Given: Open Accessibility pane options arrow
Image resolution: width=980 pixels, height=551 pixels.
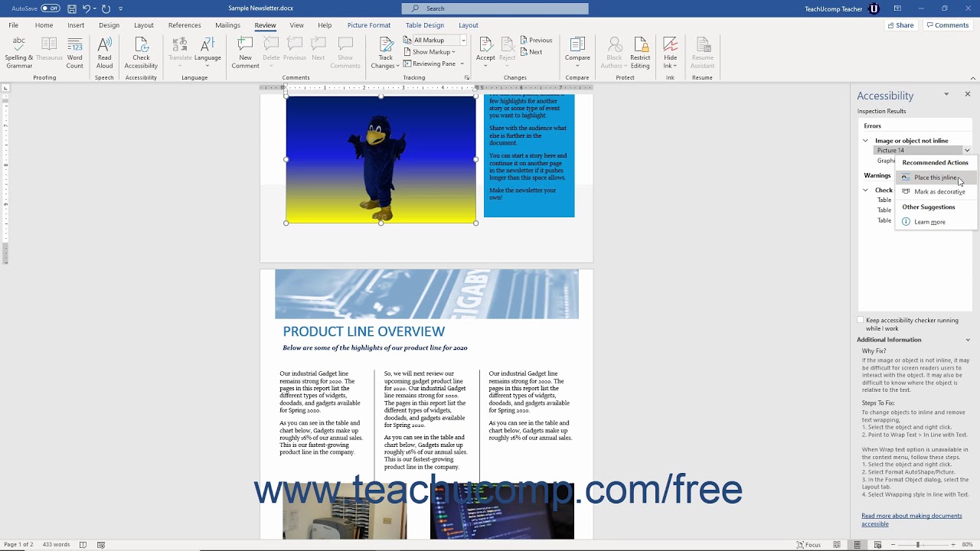Looking at the screenshot, I should click(946, 94).
